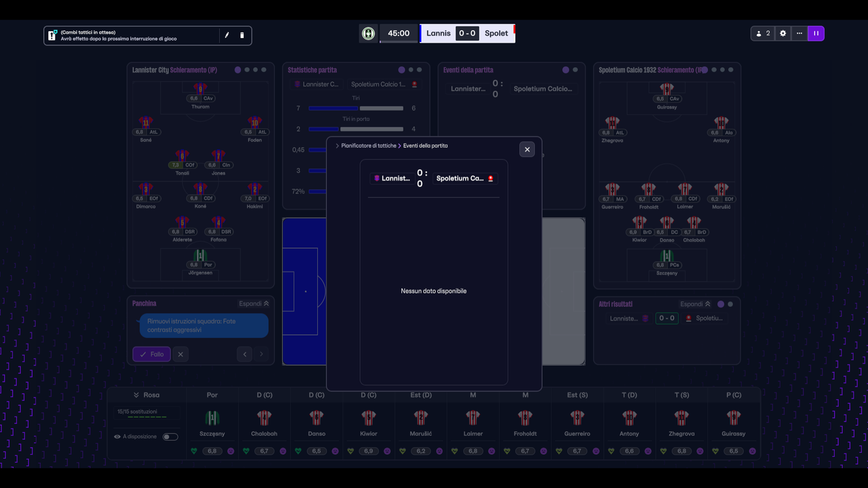
Task: Select Lannister C... tab in Statistiche partita
Action: coord(317,85)
